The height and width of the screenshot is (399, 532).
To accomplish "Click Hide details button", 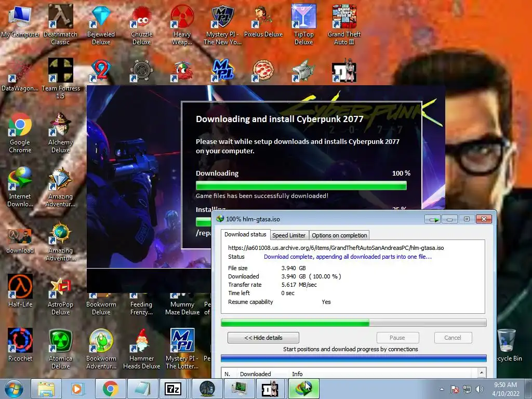I will [x=263, y=338].
